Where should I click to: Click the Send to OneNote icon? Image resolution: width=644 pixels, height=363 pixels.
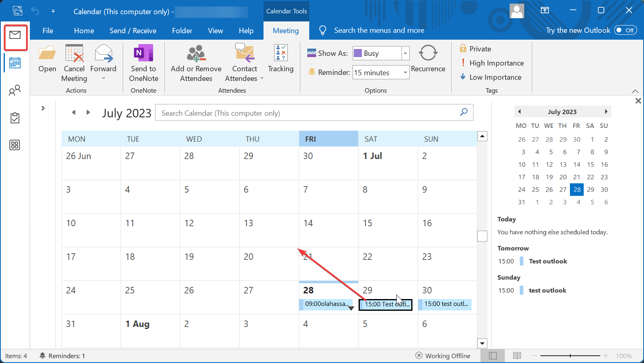(144, 53)
